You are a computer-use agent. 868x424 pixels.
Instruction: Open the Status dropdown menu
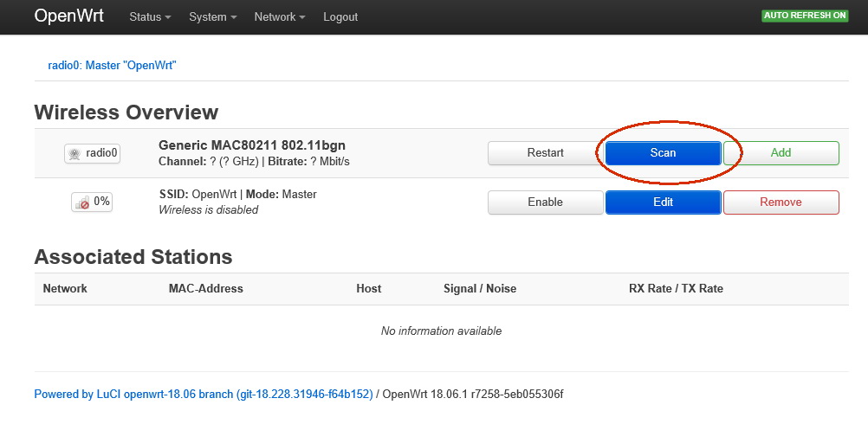tap(150, 17)
